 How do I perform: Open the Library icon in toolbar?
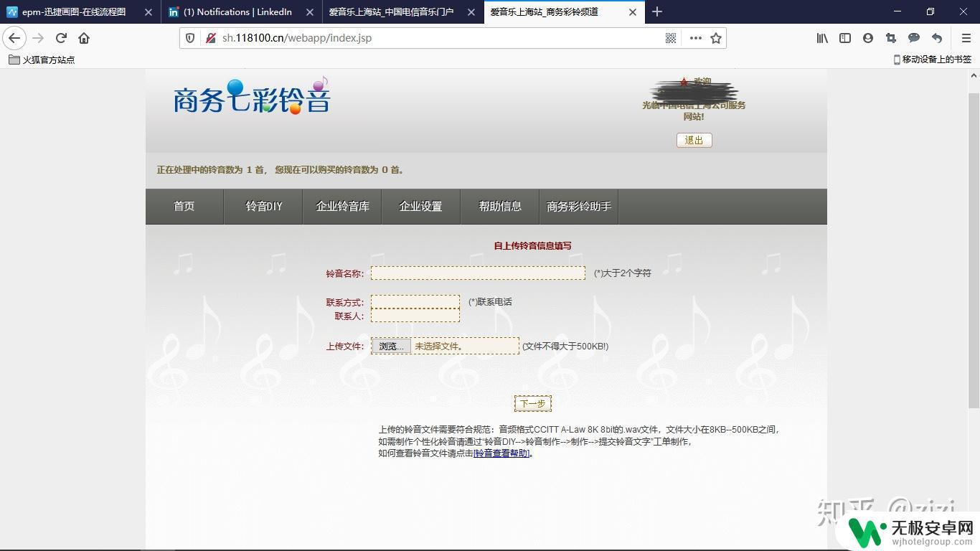822,38
